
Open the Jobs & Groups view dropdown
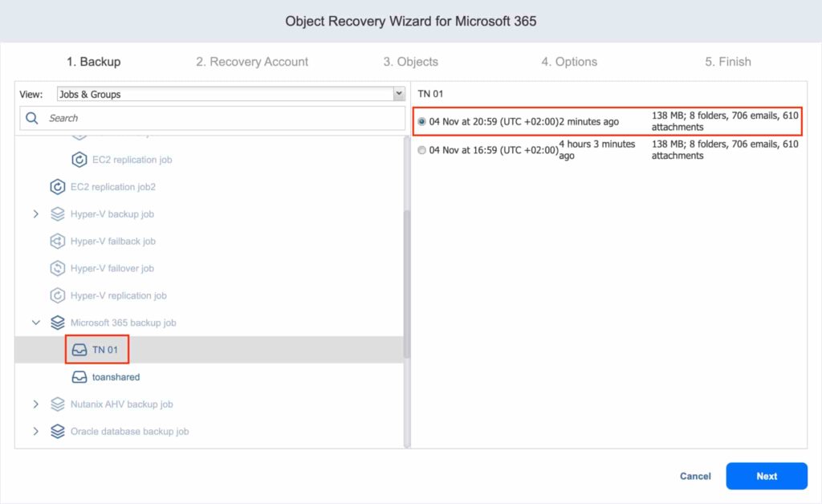(400, 94)
